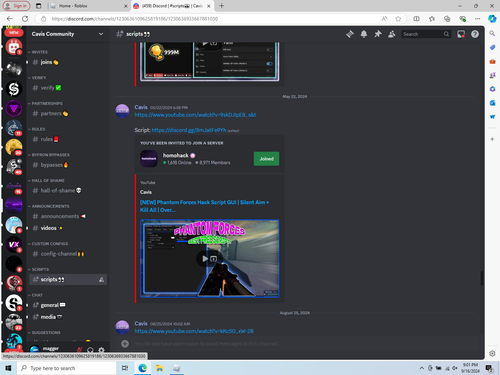Viewport: 500px width, 375px height.
Task: Open Discord user settings gear icon
Action: pos(101,350)
